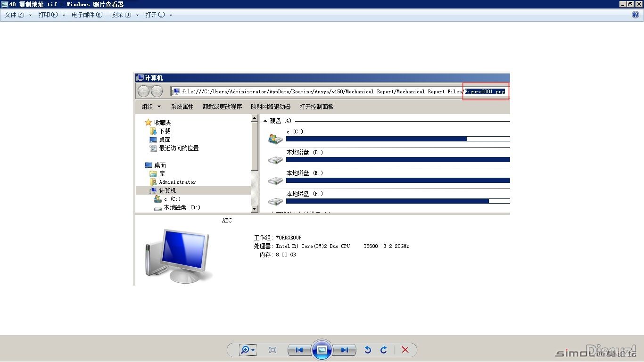Click the 本地磁盘 (D:) capacity bar
This screenshot has width=644, height=362.
(x=398, y=159)
